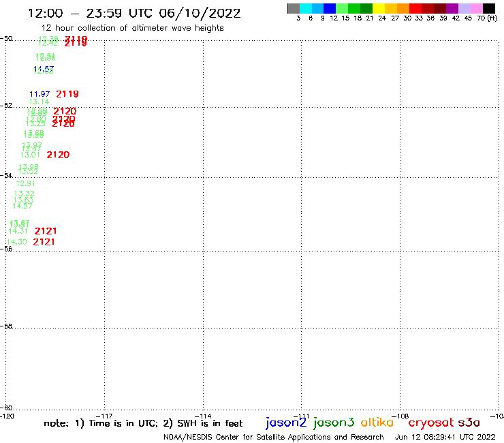Click the gray swatch in the color scale
Image resolution: width=504 pixels, height=443 pixels.
point(294,8)
